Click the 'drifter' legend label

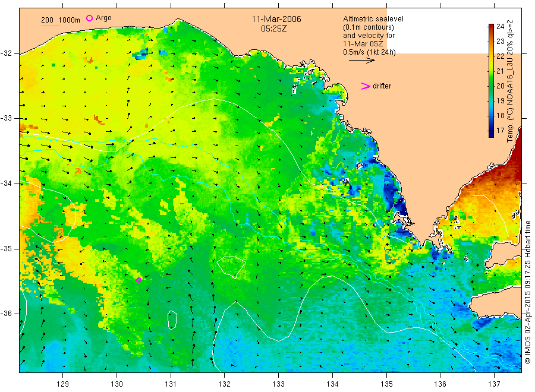(382, 86)
